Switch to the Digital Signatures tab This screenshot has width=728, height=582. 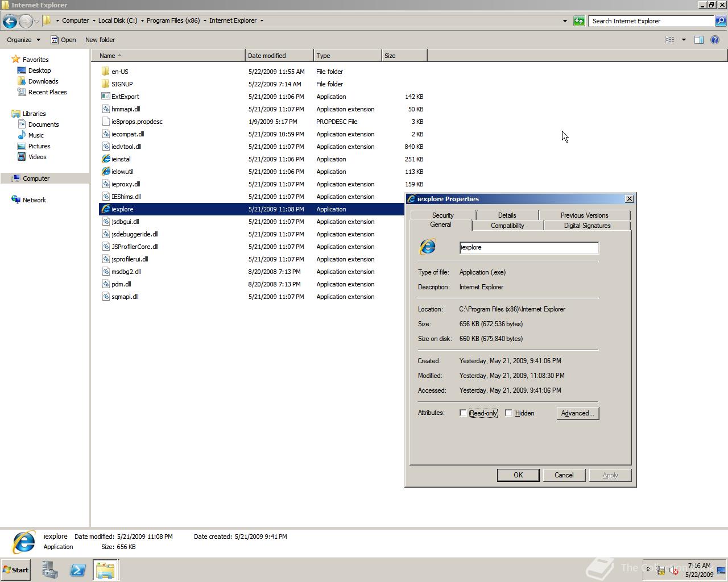click(x=587, y=226)
